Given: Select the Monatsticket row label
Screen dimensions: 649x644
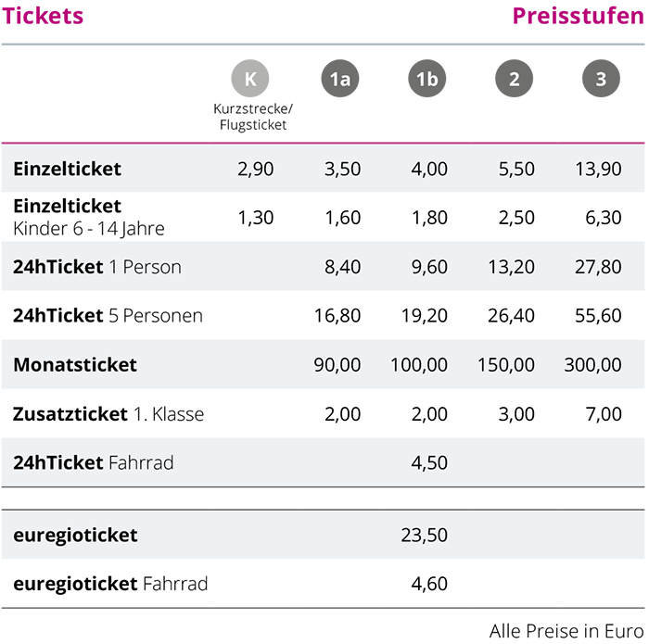Looking at the screenshot, I should click(75, 365).
